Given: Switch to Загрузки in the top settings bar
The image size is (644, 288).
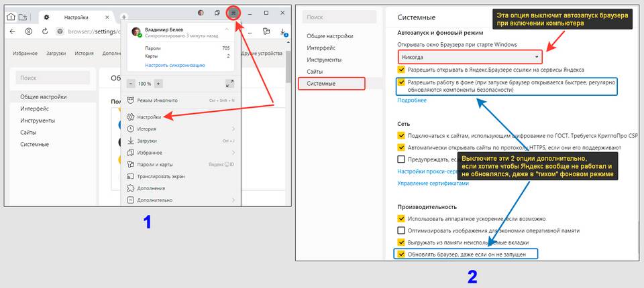Looking at the screenshot, I should [56, 54].
